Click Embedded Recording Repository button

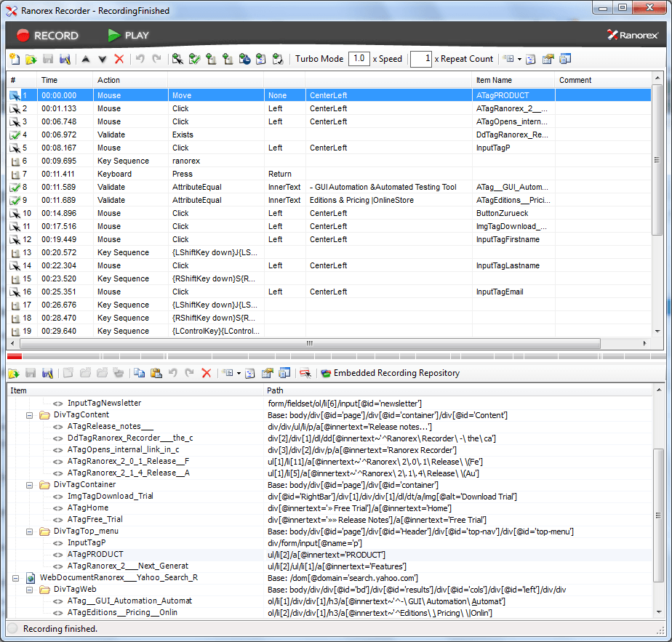coord(390,373)
